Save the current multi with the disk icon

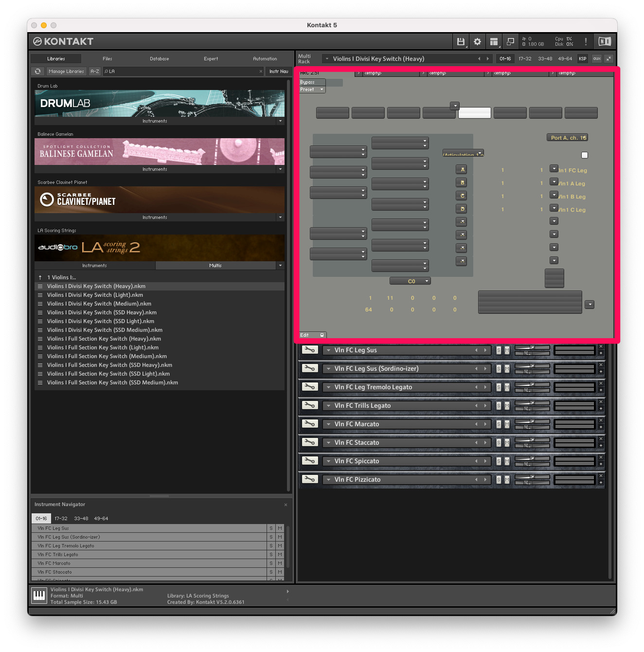click(x=461, y=41)
